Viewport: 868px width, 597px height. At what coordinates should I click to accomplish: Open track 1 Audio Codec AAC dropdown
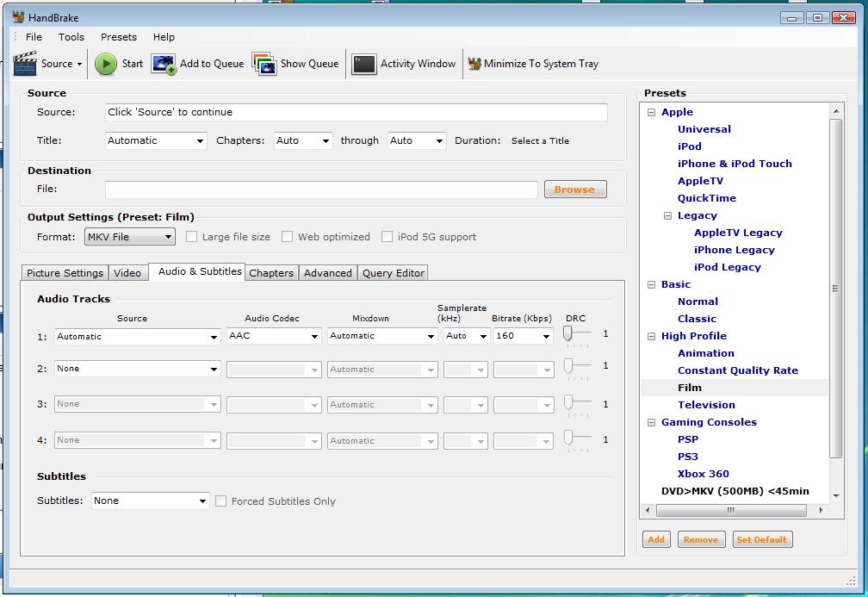(274, 336)
